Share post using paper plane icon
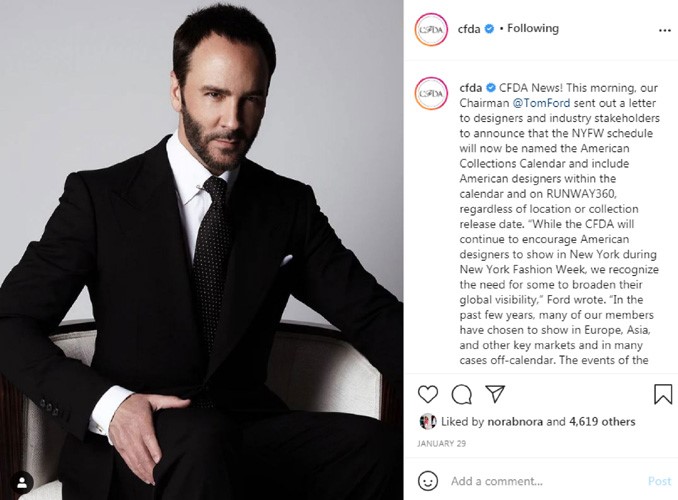 [x=495, y=394]
